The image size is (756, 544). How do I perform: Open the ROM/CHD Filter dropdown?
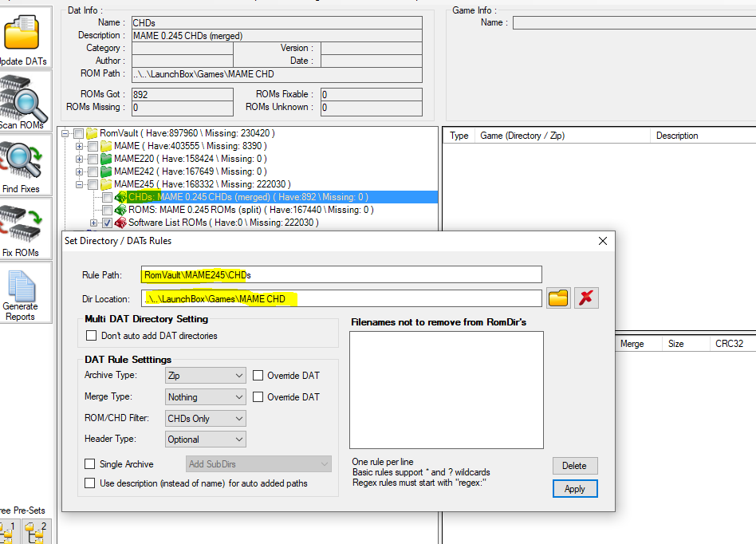[x=206, y=418]
